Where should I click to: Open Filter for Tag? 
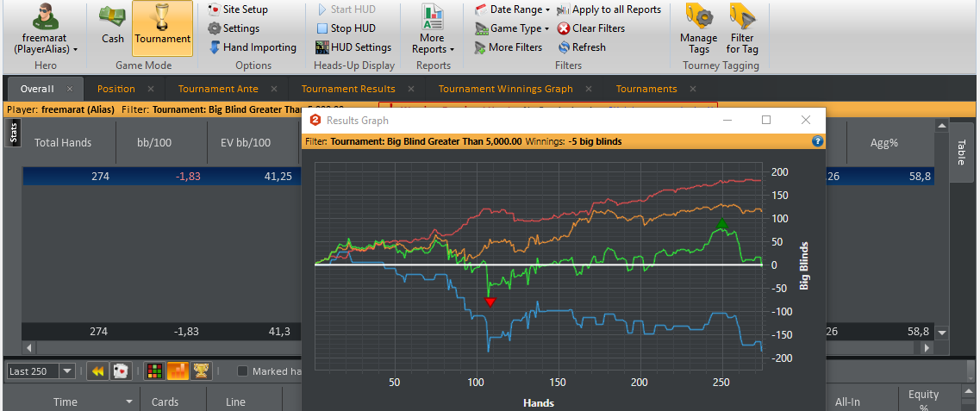pyautogui.click(x=742, y=29)
